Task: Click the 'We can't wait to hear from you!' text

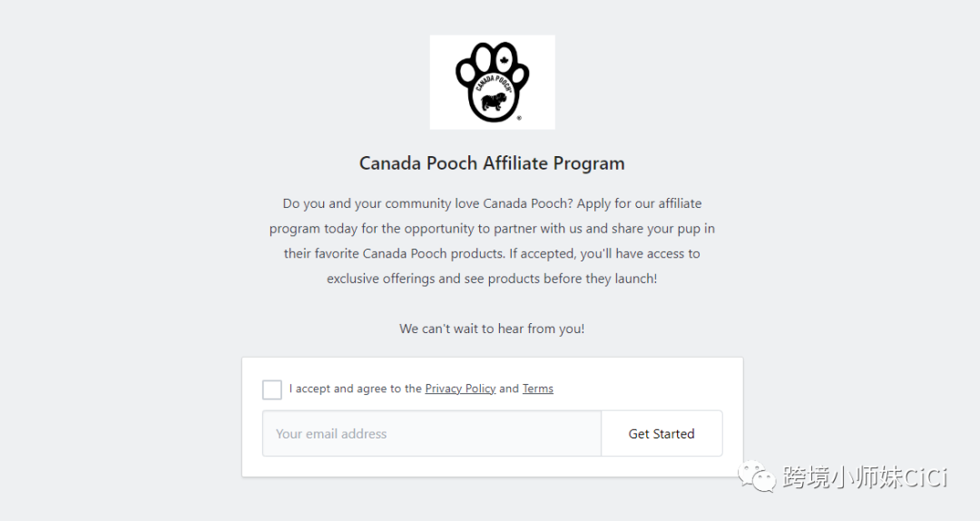Action: coord(492,329)
